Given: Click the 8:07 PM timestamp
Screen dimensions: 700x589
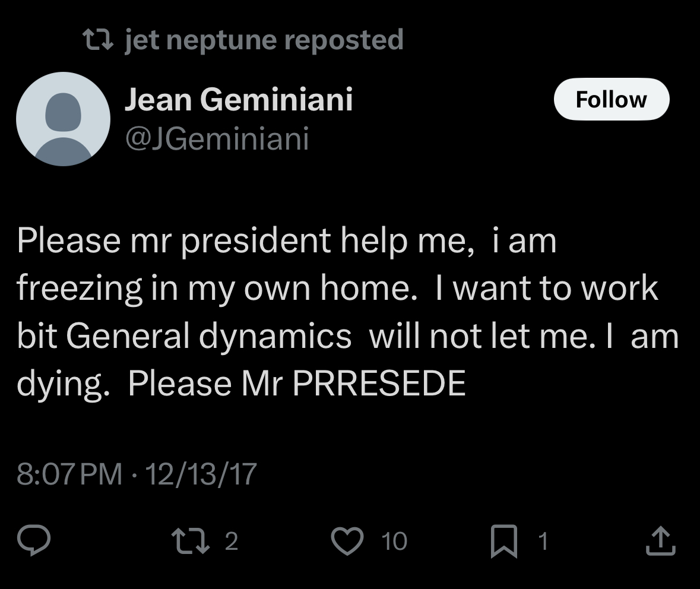Looking at the screenshot, I should (x=69, y=474).
